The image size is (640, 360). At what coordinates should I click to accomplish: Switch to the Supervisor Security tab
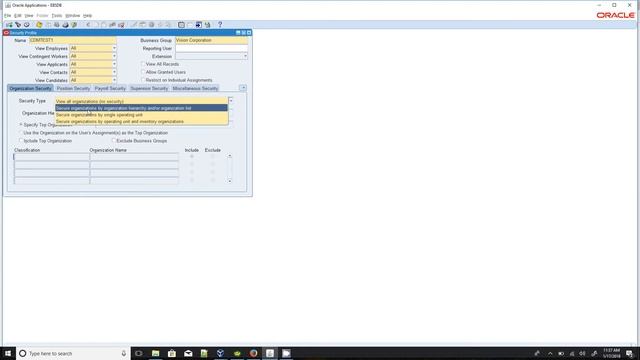tap(149, 88)
